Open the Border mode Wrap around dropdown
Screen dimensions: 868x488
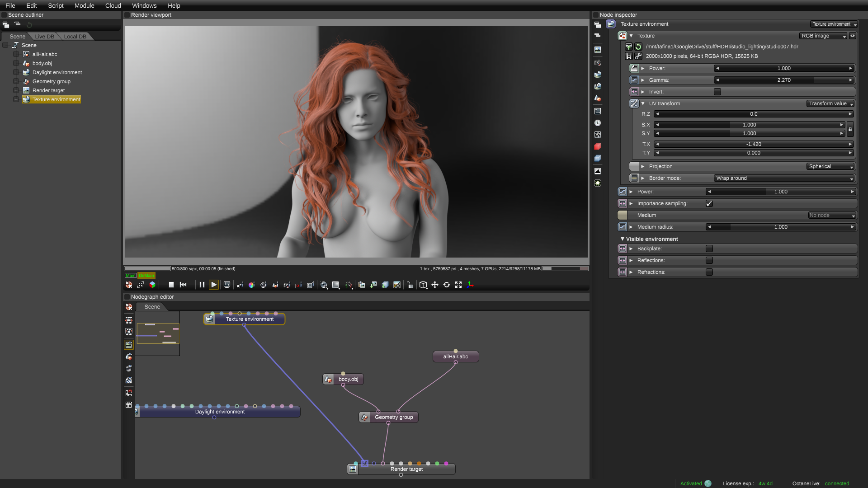pyautogui.click(x=783, y=178)
